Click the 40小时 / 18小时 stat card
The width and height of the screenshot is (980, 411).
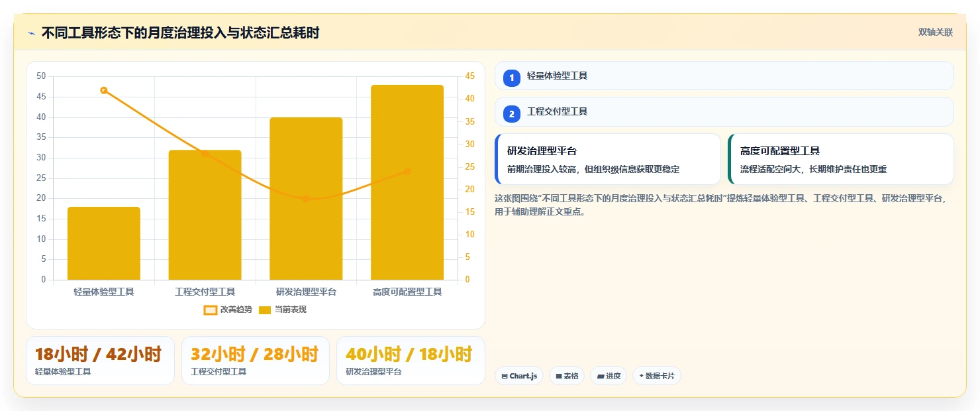tap(411, 361)
